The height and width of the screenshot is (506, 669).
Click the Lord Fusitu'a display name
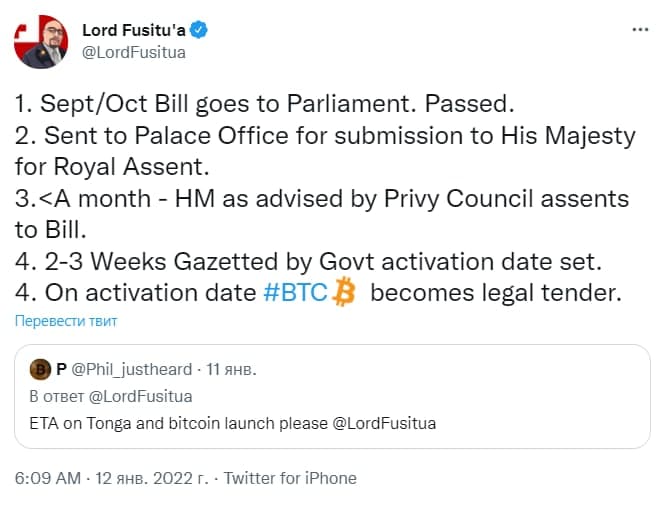134,30
